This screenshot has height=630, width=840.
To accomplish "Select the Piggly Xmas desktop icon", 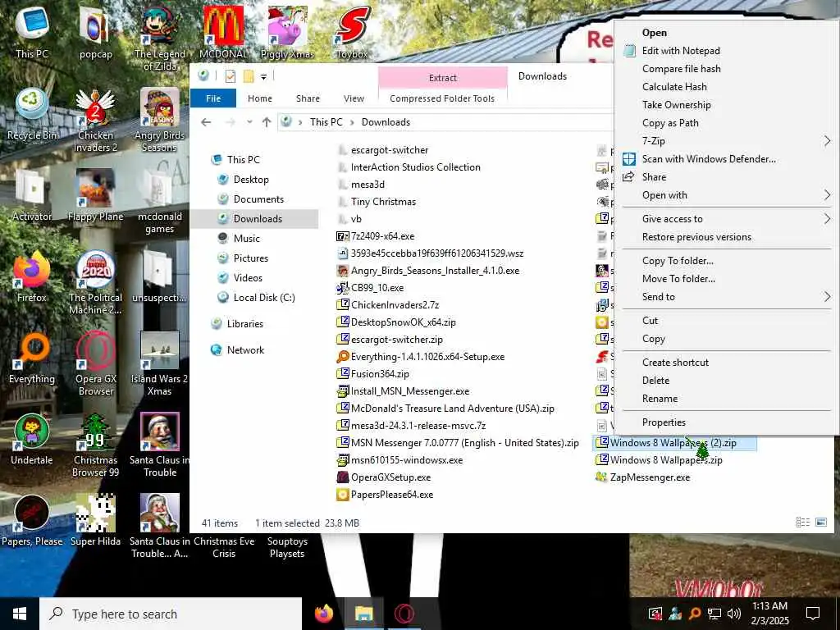I will pos(287,32).
